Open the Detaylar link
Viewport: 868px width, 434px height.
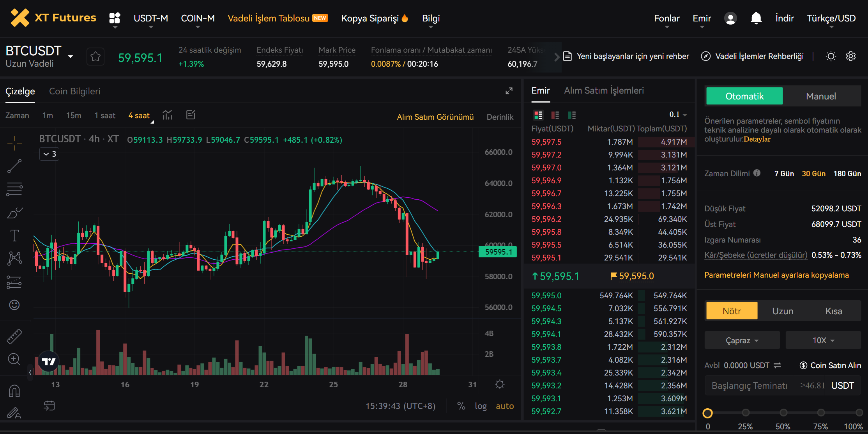coord(757,139)
